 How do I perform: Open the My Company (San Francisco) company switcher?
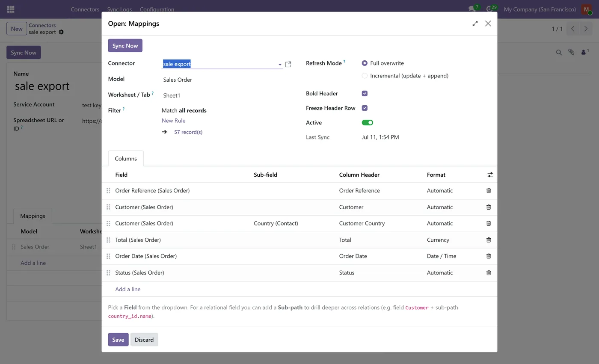[x=540, y=9]
